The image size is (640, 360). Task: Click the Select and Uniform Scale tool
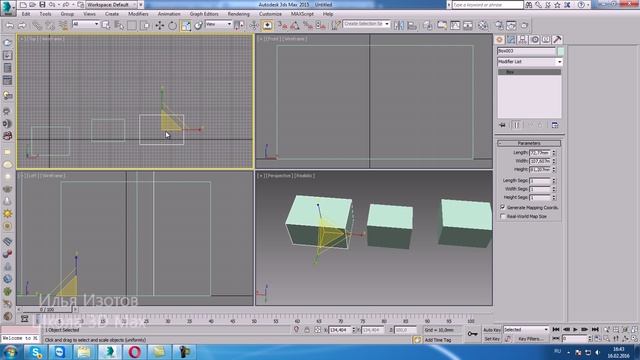[x=186, y=25]
